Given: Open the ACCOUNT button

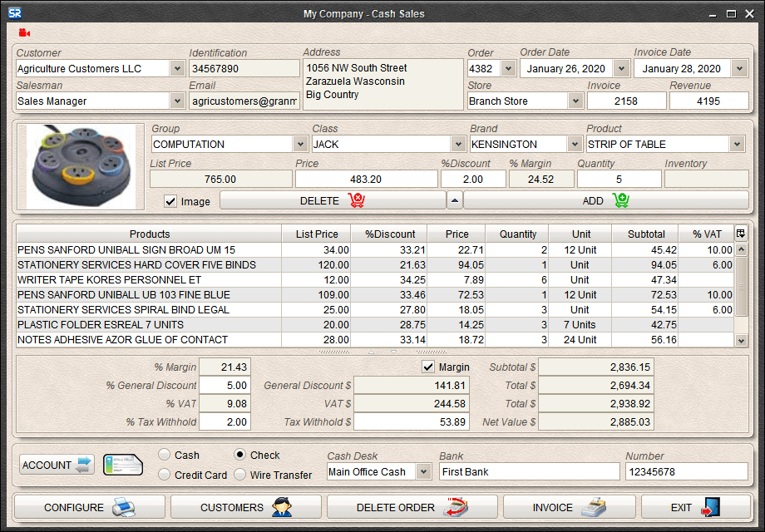Looking at the screenshot, I should 57,465.
